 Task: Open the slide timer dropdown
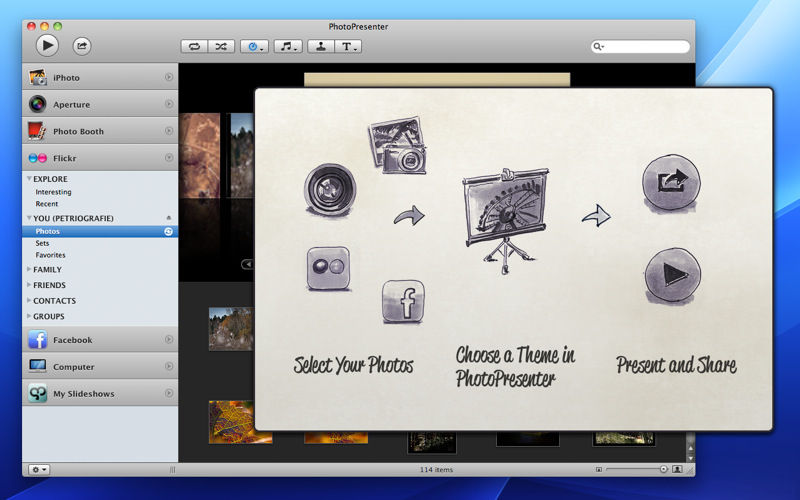point(255,46)
